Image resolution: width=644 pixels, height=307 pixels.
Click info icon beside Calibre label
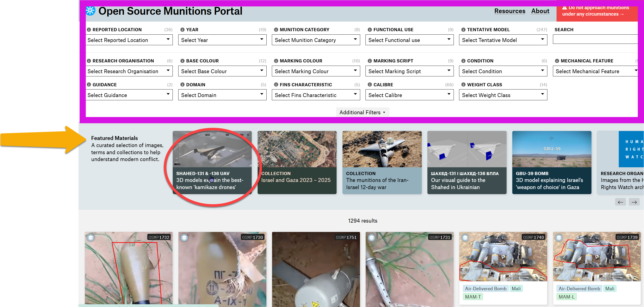click(370, 84)
